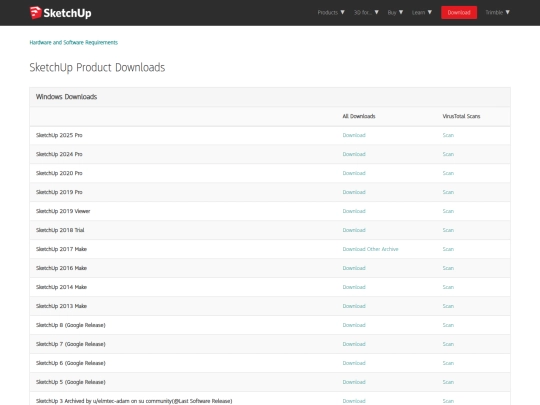Select the 'SketchUp 2017 Make' row label

tap(61, 249)
